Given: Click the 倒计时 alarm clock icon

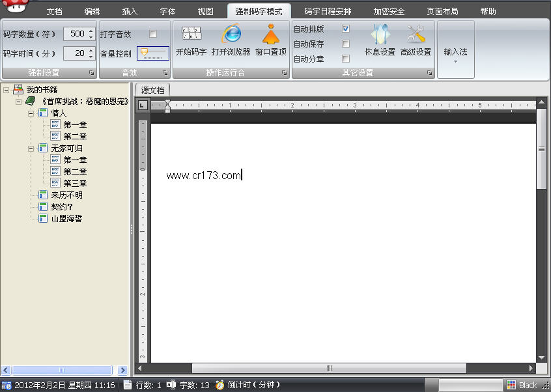Looking at the screenshot, I should tap(219, 385).
